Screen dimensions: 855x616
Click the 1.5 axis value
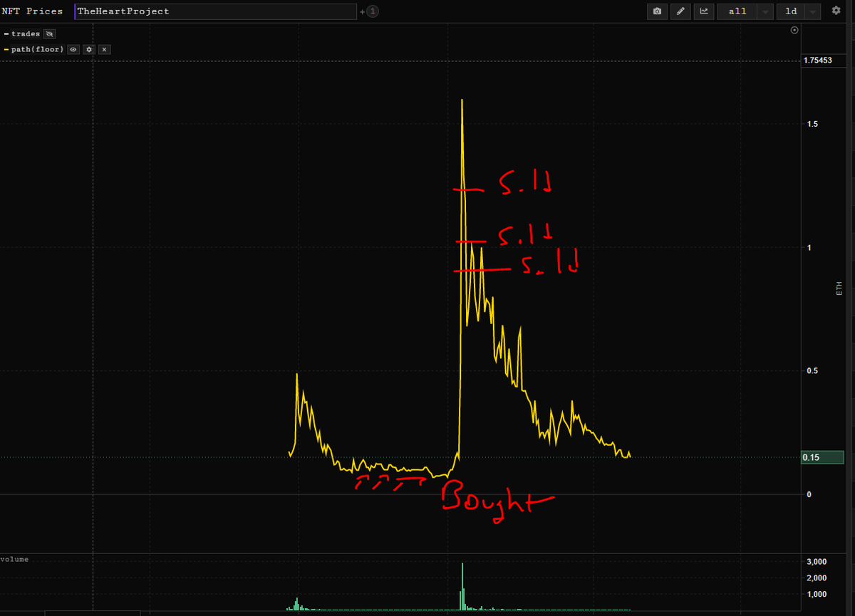(x=812, y=124)
